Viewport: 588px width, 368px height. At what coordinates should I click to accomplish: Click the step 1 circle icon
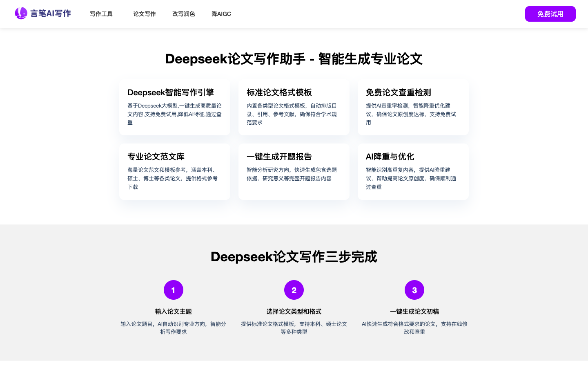coord(174,290)
